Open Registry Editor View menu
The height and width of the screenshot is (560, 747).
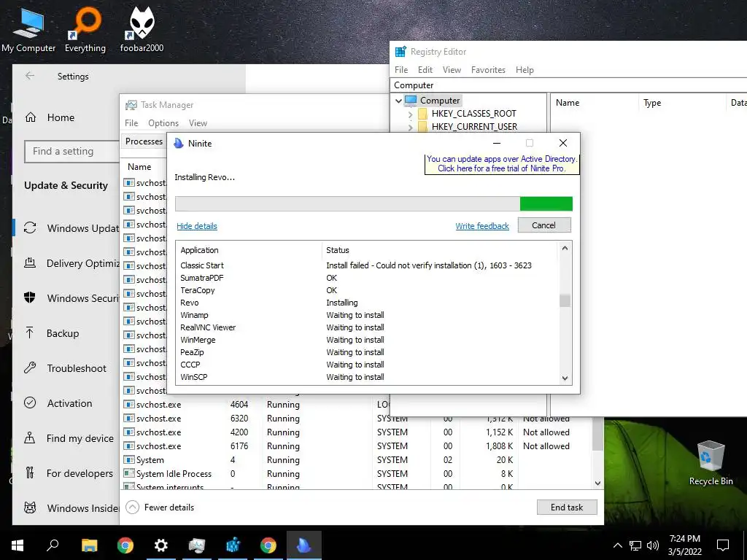[452, 69]
